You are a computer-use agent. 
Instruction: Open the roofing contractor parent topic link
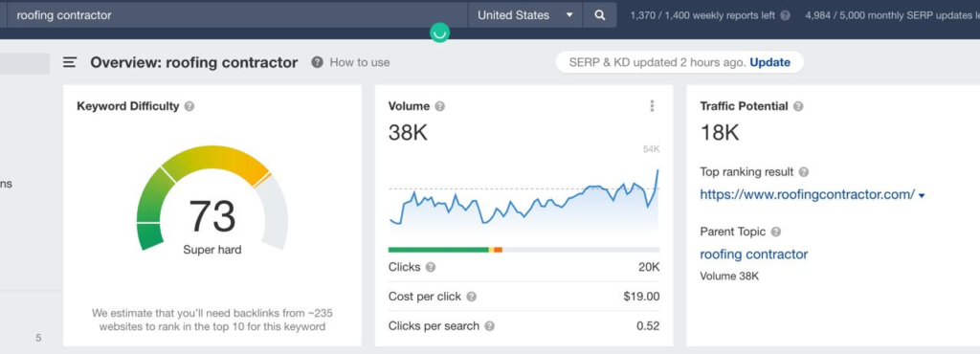[754, 254]
